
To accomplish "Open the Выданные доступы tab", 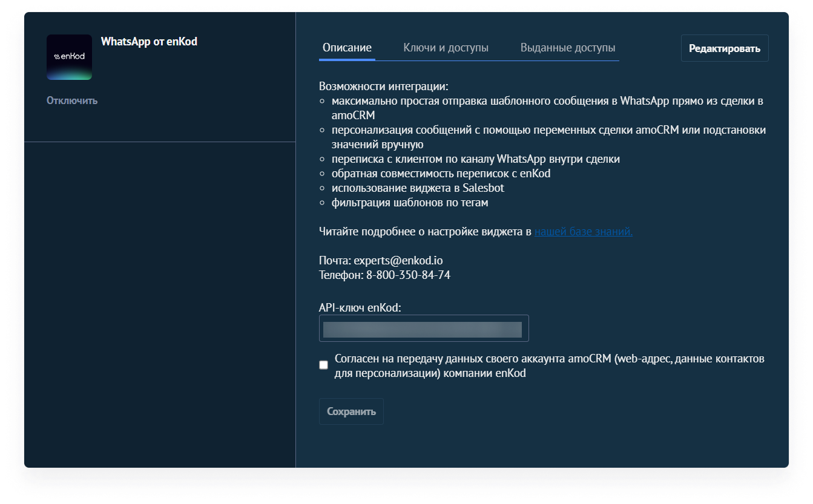I will click(x=568, y=48).
